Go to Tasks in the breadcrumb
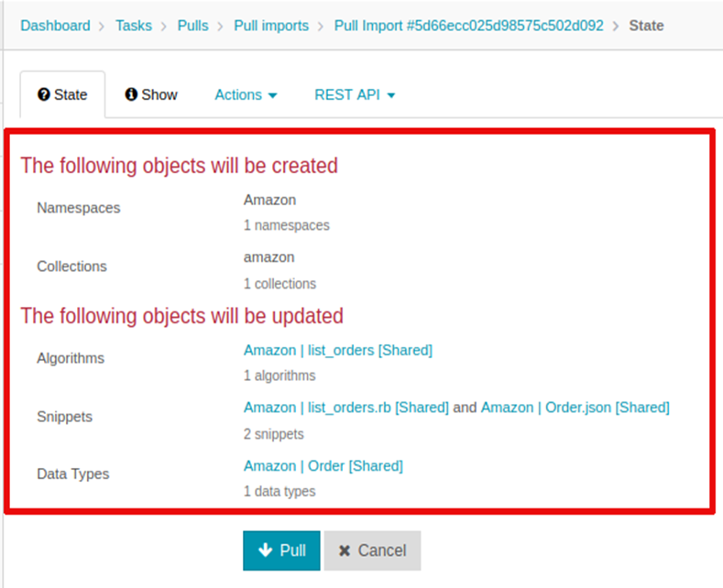Image resolution: width=723 pixels, height=588 pixels. pyautogui.click(x=134, y=26)
